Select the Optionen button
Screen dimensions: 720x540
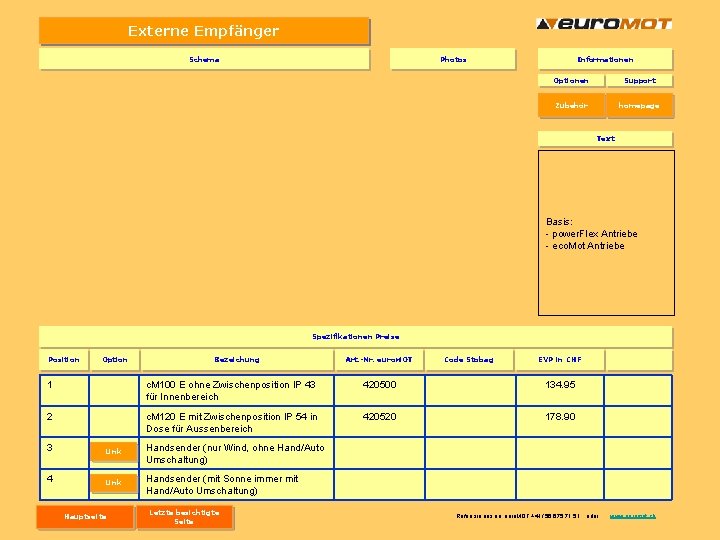tap(571, 80)
